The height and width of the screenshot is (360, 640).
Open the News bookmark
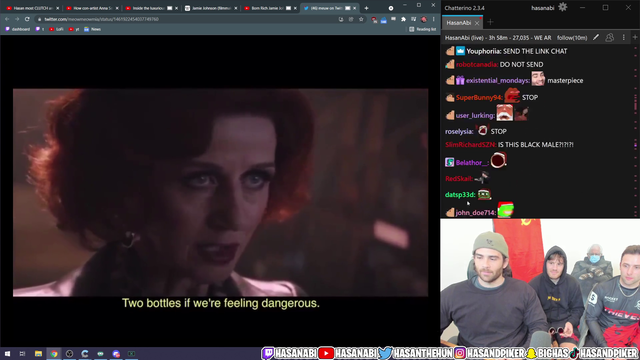pyautogui.click(x=92, y=29)
